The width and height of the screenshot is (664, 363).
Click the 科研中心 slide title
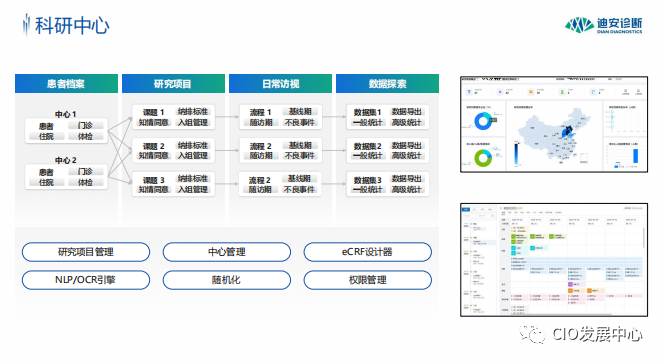[x=72, y=25]
